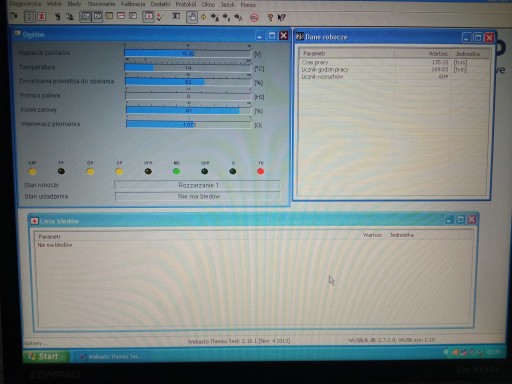Click the red FB status indicator
The image size is (512, 384).
point(261,171)
